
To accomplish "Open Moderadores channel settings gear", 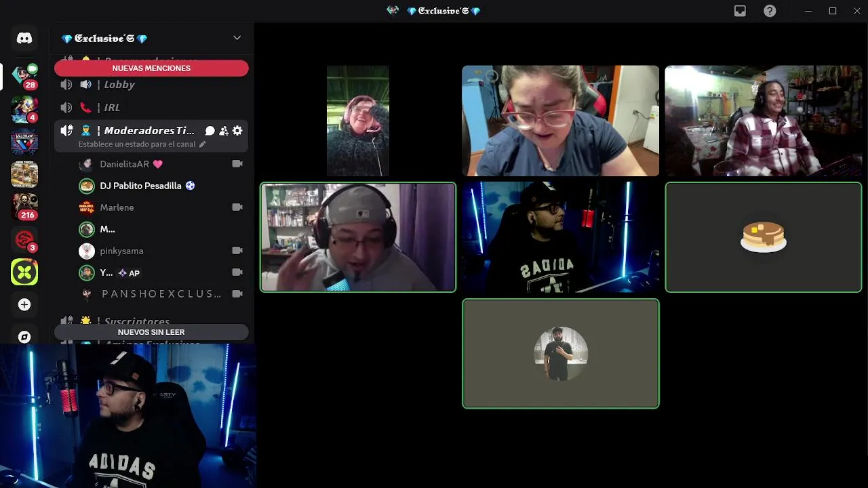I will point(237,131).
